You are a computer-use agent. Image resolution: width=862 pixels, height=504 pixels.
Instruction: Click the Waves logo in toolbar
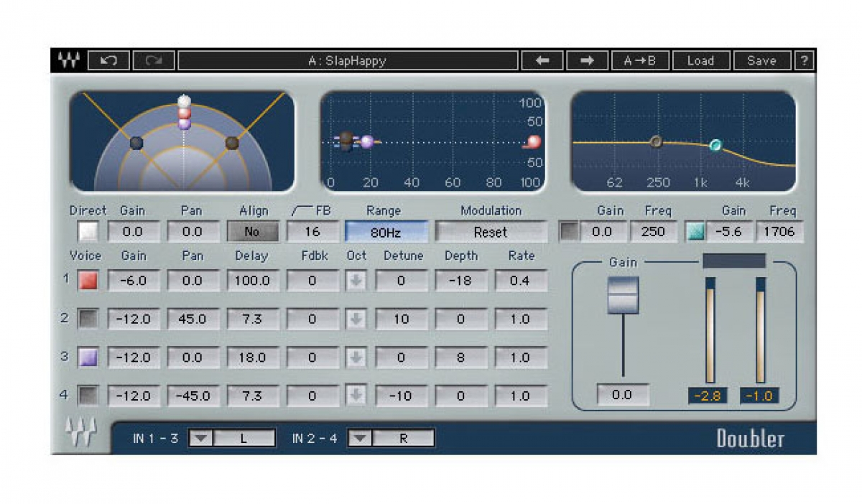68,60
